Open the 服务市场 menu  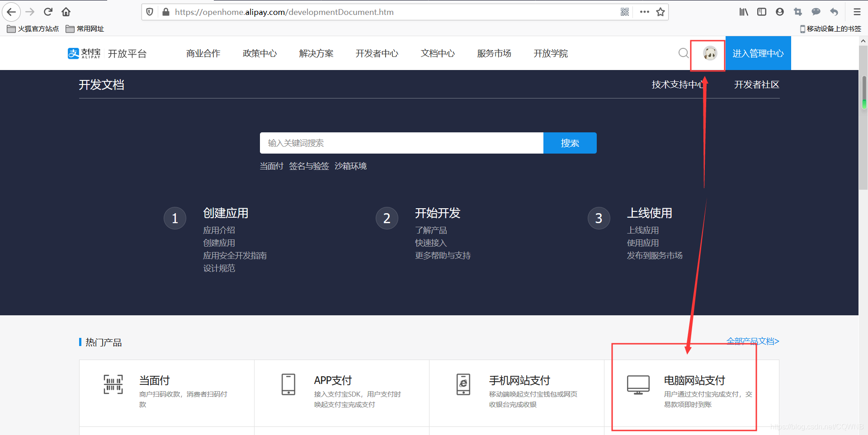(x=495, y=53)
